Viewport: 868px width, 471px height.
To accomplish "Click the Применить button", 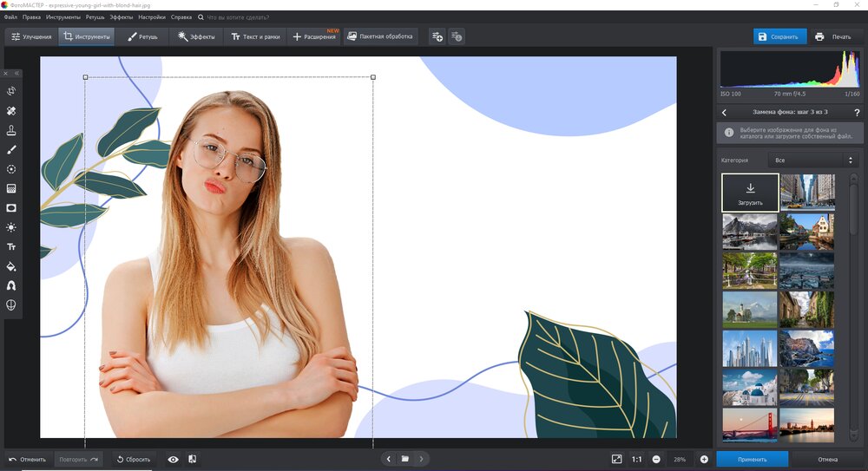I will [x=753, y=460].
